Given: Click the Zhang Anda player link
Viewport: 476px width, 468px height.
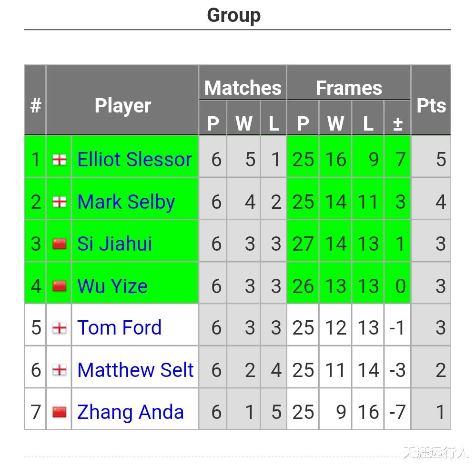Looking at the screenshot, I should [130, 412].
